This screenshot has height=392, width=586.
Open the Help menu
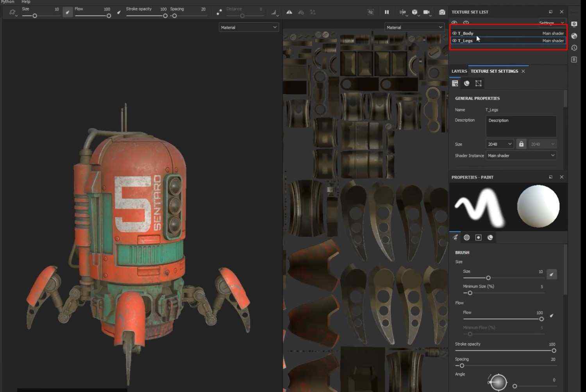point(26,2)
